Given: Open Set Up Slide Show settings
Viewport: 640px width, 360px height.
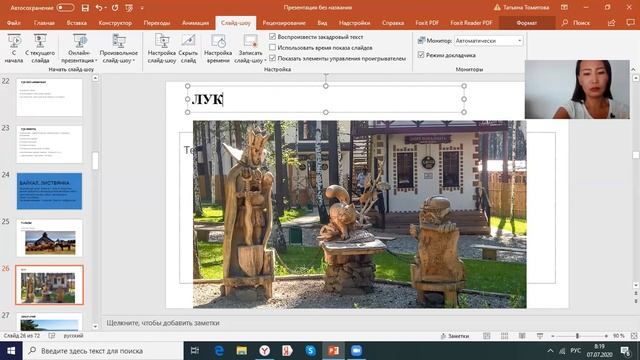Looking at the screenshot, I should point(162,48).
